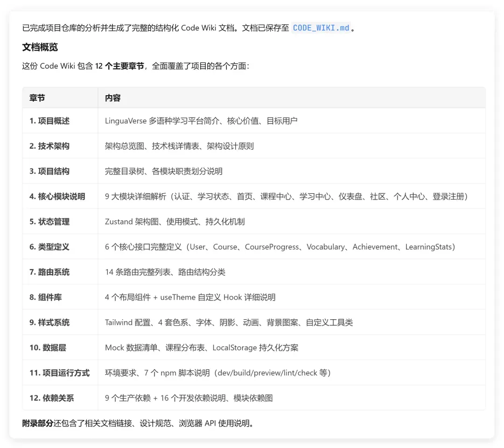This screenshot has width=504, height=448.
Task: Click the 已完成项目仓库的分析 opening sentence
Action: tap(189, 28)
